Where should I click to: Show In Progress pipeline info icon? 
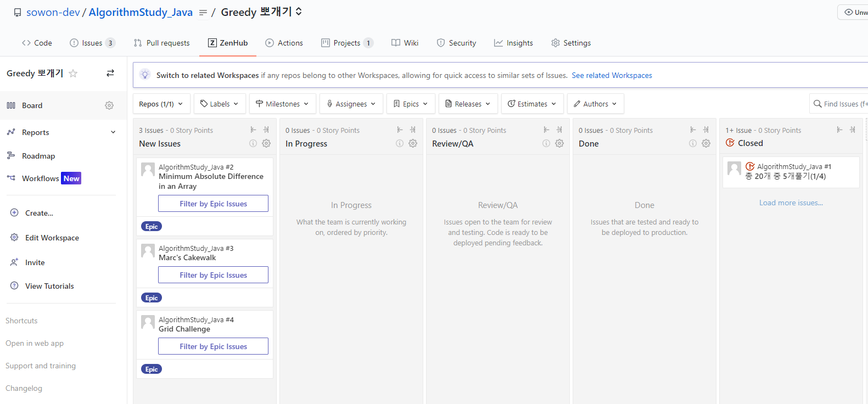pyautogui.click(x=400, y=143)
